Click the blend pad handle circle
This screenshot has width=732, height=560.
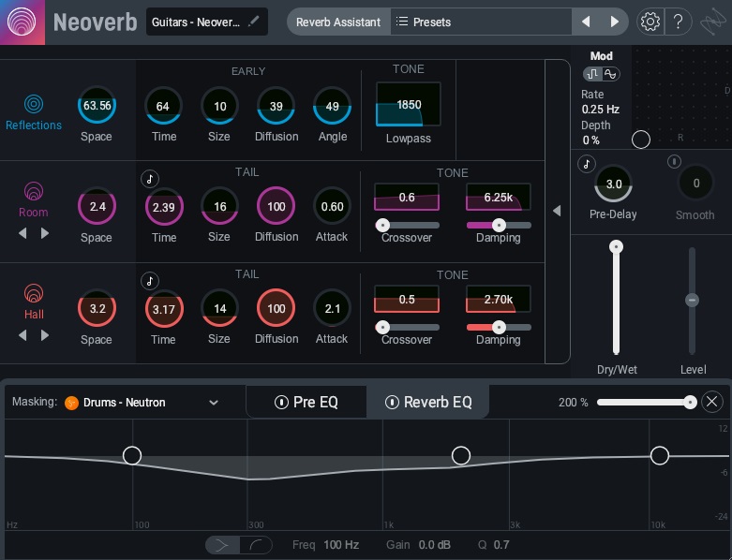640,140
